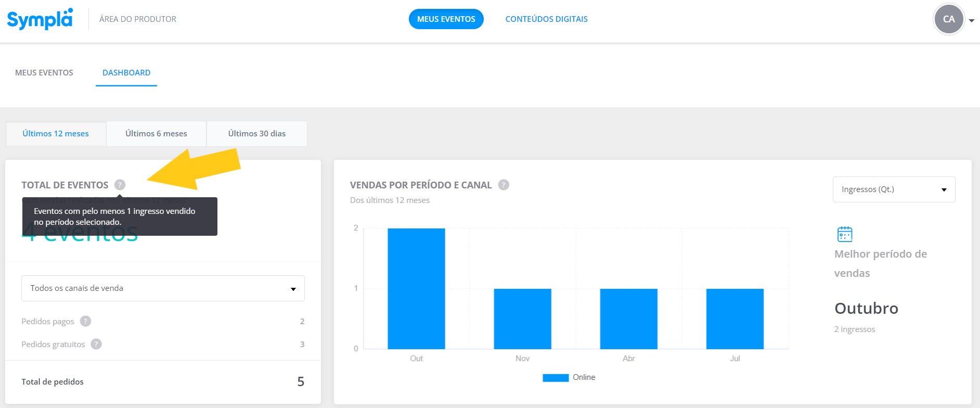Open the Conteúdos Digitais link

pyautogui.click(x=547, y=19)
